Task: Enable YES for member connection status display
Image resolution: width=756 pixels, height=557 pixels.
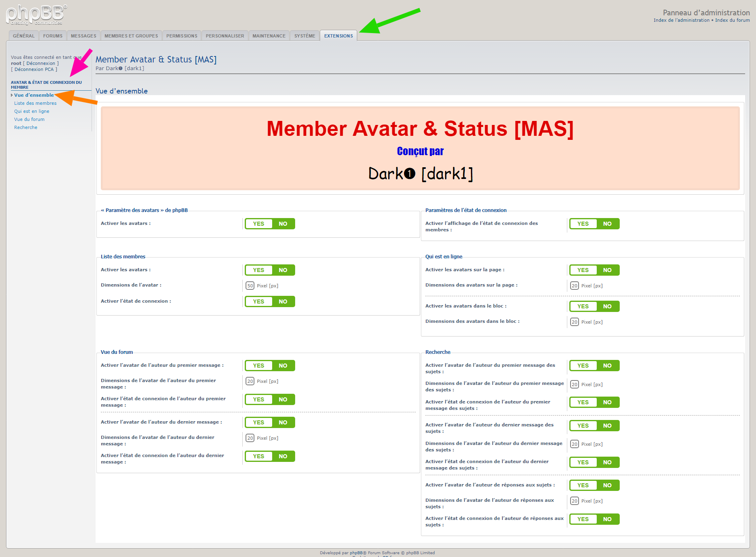Action: pos(583,224)
